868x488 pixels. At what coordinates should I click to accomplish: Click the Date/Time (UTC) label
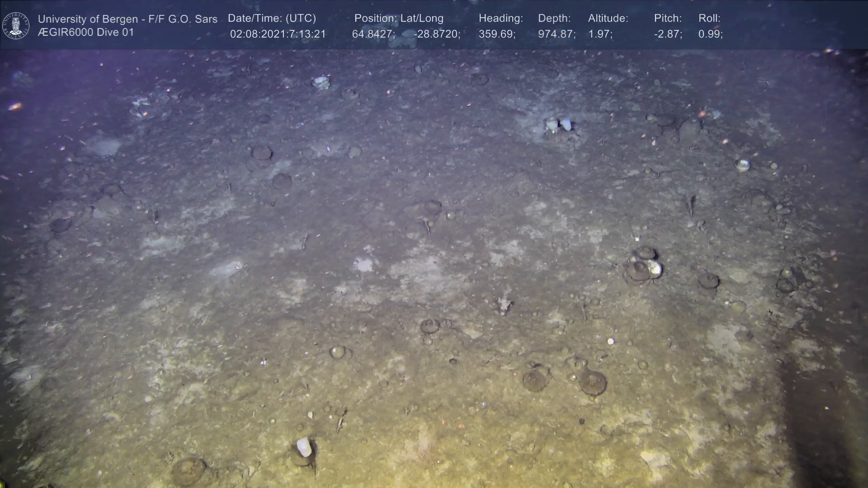click(272, 19)
